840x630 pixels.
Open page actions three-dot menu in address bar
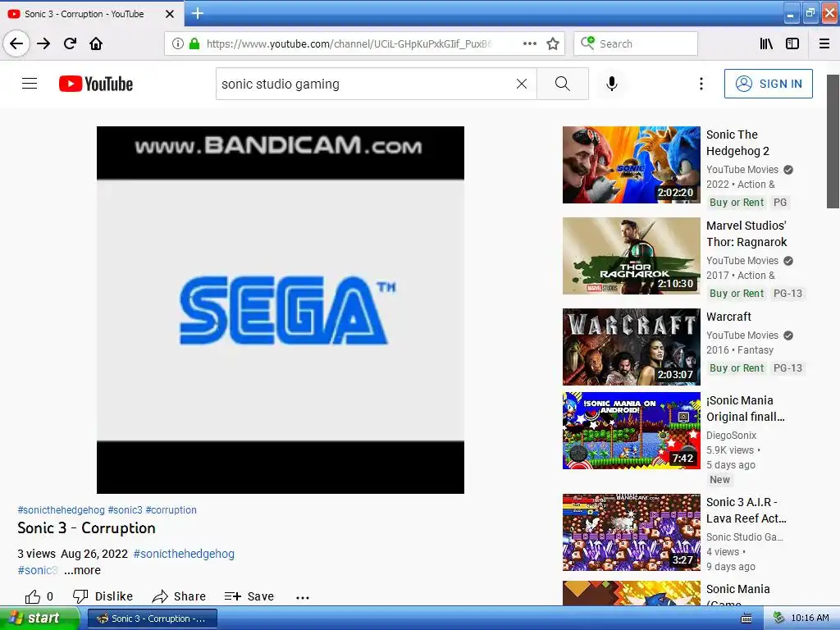point(529,44)
